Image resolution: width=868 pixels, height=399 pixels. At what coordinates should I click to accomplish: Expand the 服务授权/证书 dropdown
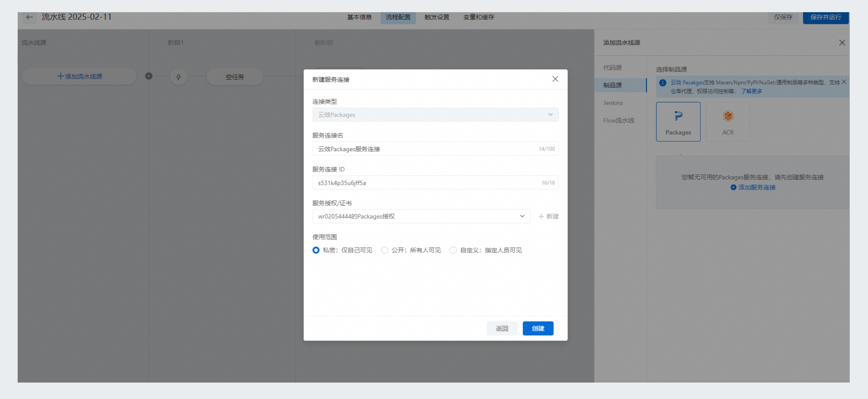coord(421,216)
